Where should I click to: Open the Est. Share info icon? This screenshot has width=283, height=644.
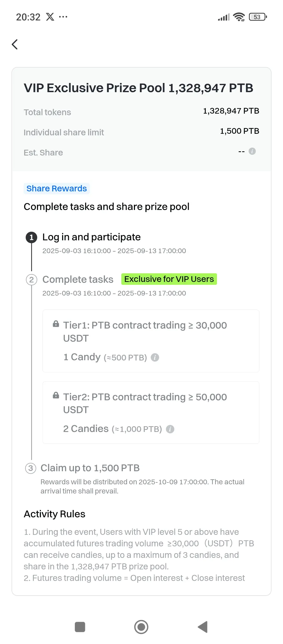pyautogui.click(x=252, y=151)
